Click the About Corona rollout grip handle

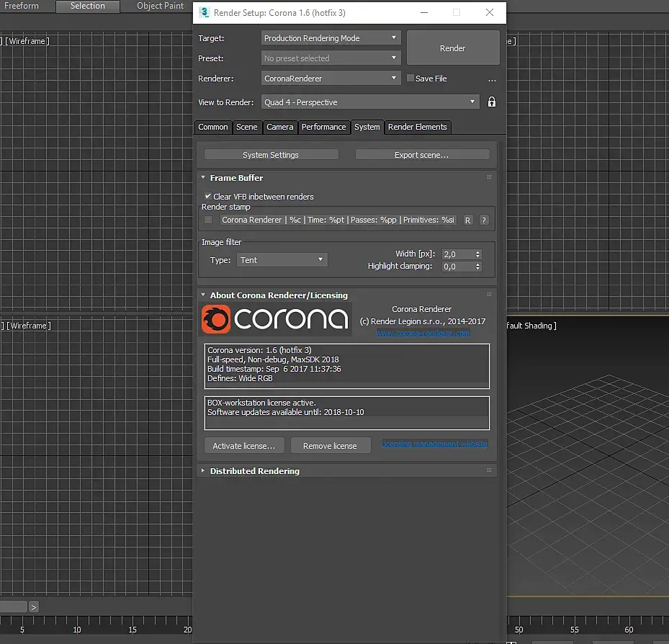(489, 295)
